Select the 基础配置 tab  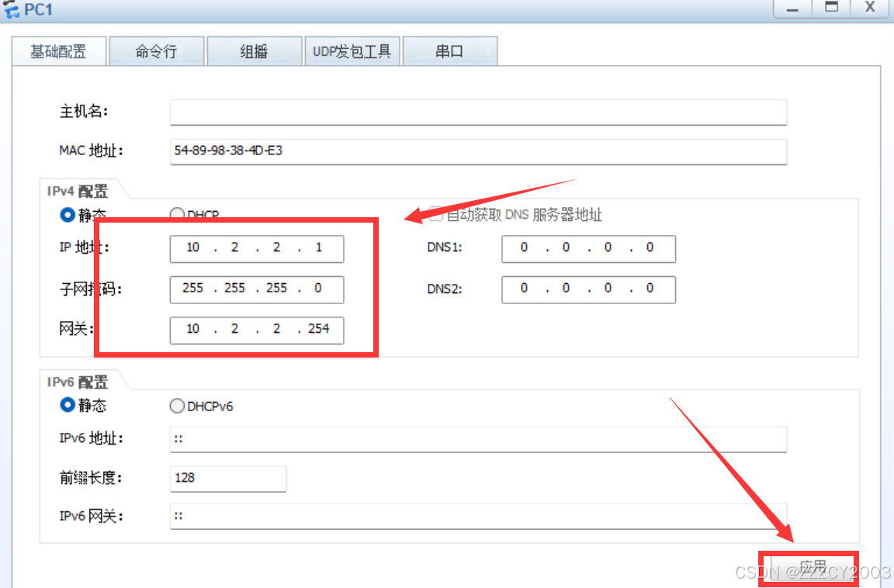[58, 52]
